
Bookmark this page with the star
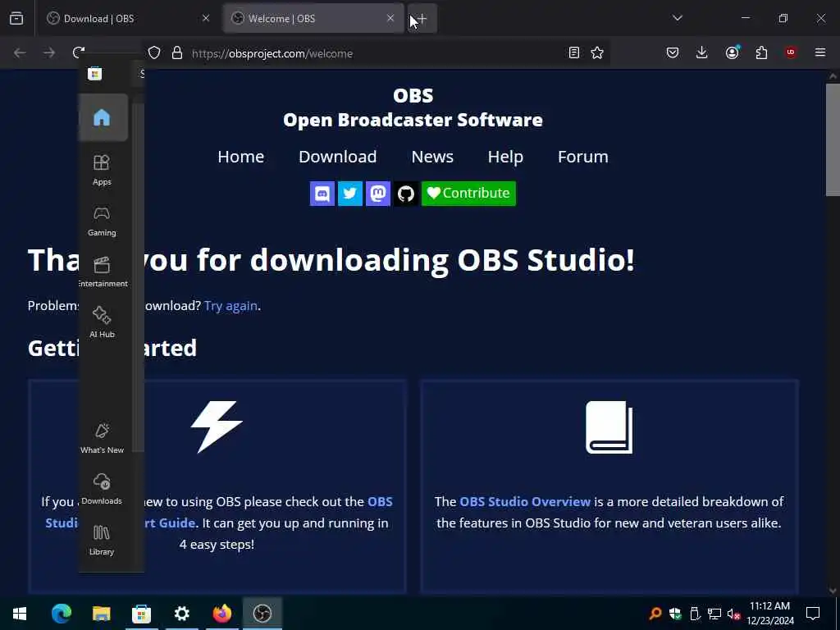pyautogui.click(x=597, y=52)
